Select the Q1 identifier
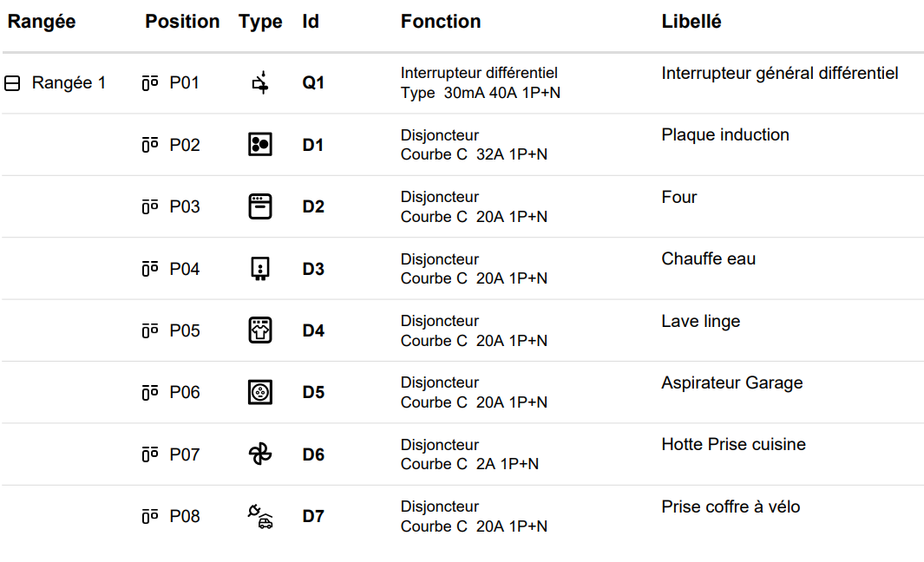Screen dimensions: 924x562 313,83
